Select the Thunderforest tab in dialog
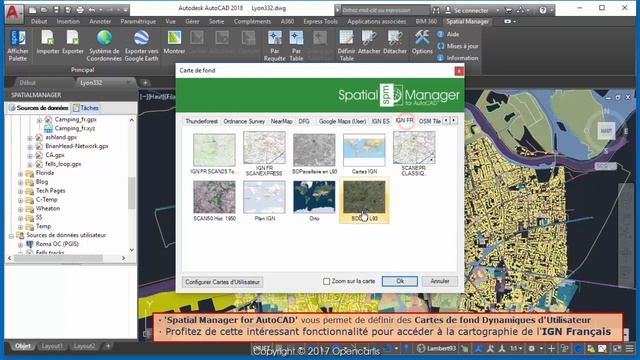The height and width of the screenshot is (360, 640). coord(201,121)
